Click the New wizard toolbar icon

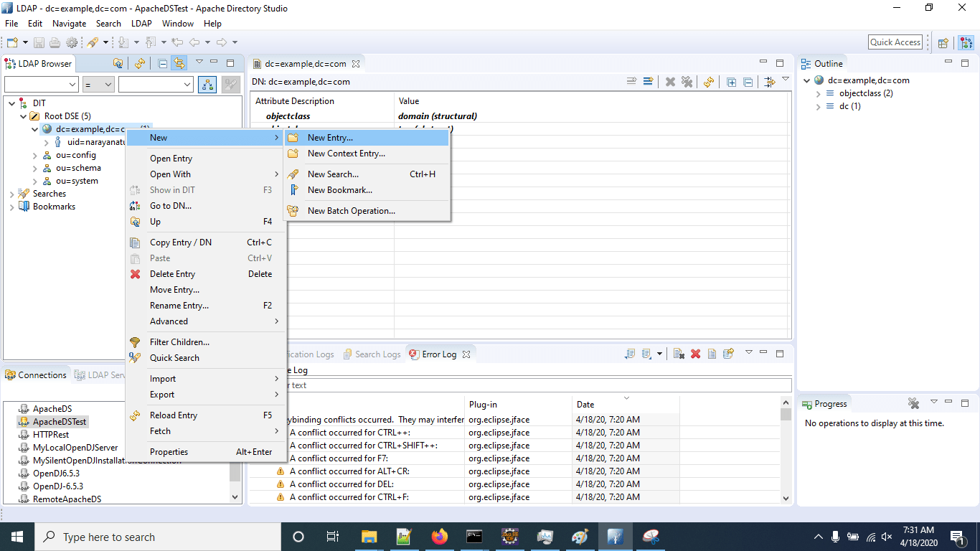coord(12,42)
